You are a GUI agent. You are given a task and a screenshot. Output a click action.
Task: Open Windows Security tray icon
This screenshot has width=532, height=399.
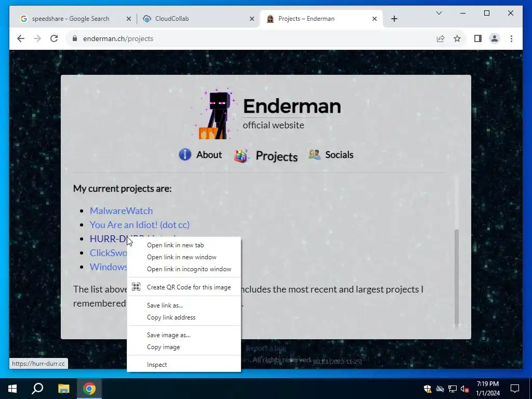[428, 389]
